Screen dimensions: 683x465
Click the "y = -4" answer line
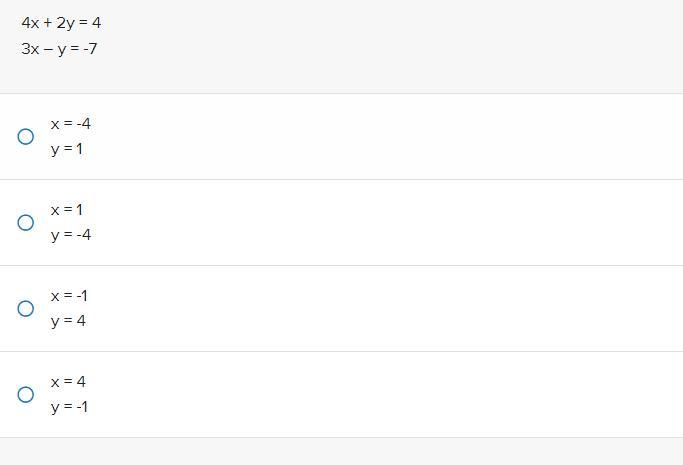click(x=71, y=235)
